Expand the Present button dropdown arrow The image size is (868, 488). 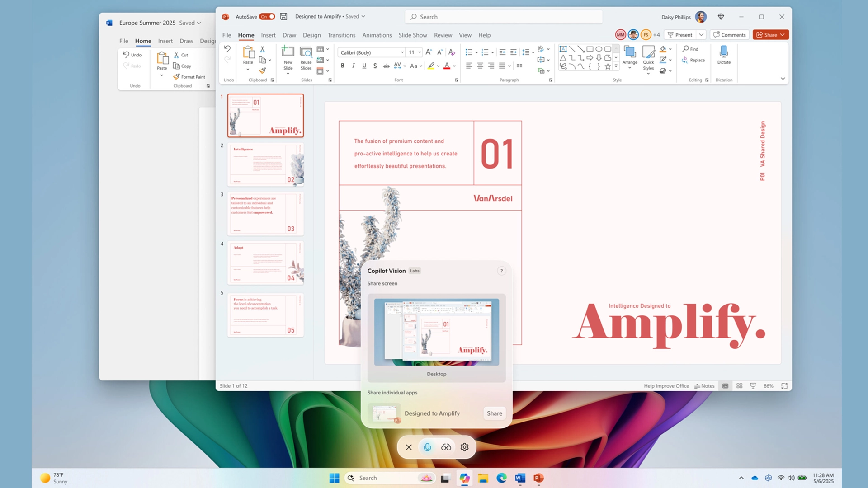tap(701, 35)
